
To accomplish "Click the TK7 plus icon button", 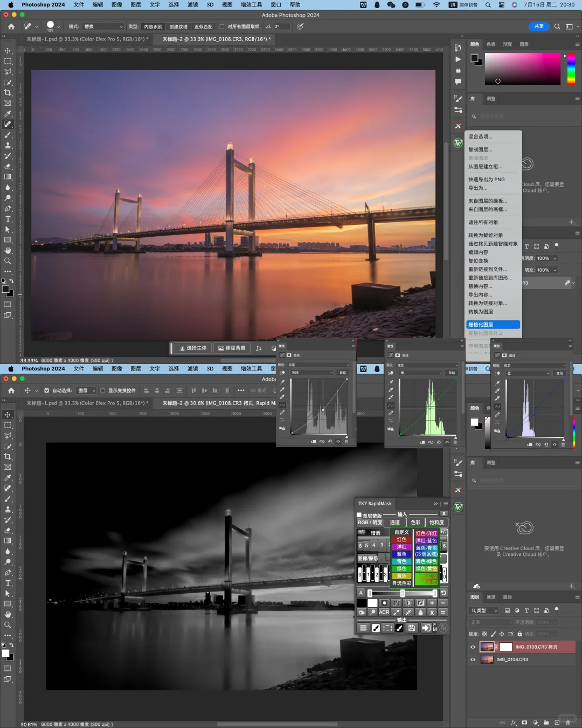I will coord(432,603).
